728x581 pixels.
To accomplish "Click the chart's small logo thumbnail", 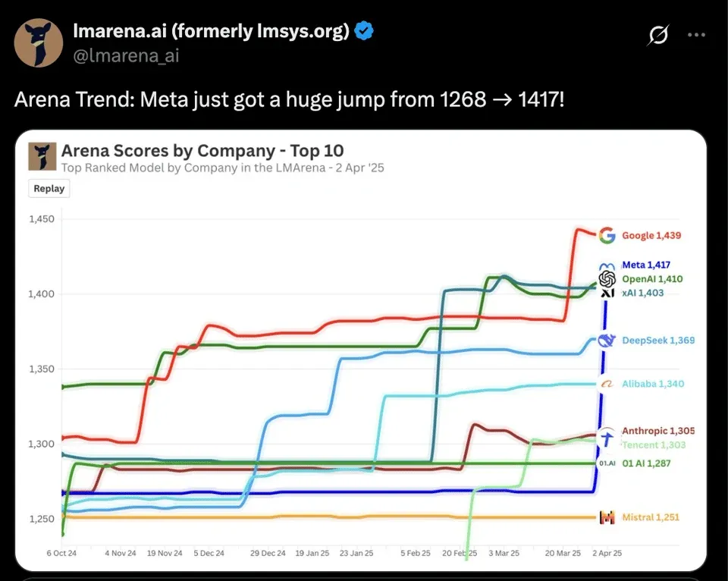I will pos(43,156).
